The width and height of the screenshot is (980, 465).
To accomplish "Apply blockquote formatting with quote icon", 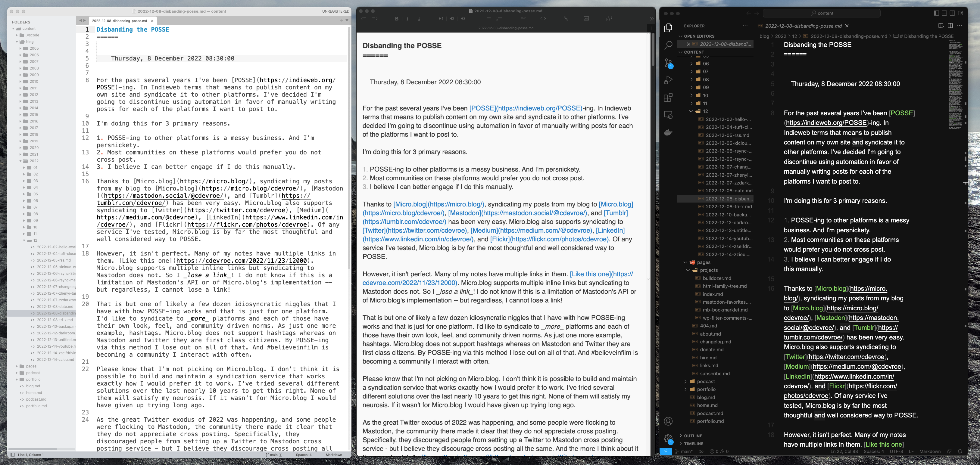I will 523,18.
